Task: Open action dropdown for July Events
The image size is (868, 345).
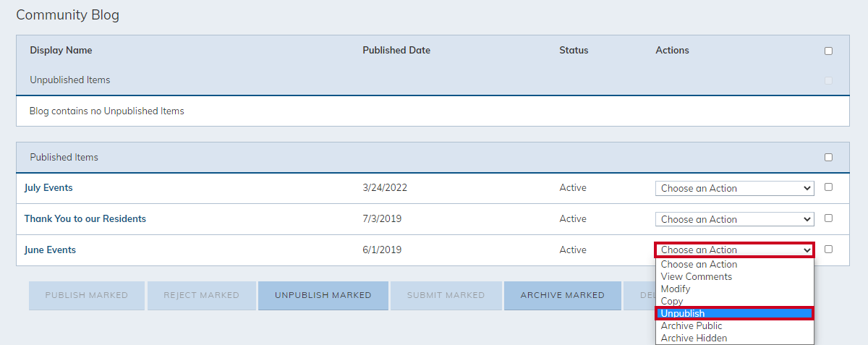Action: [x=735, y=188]
